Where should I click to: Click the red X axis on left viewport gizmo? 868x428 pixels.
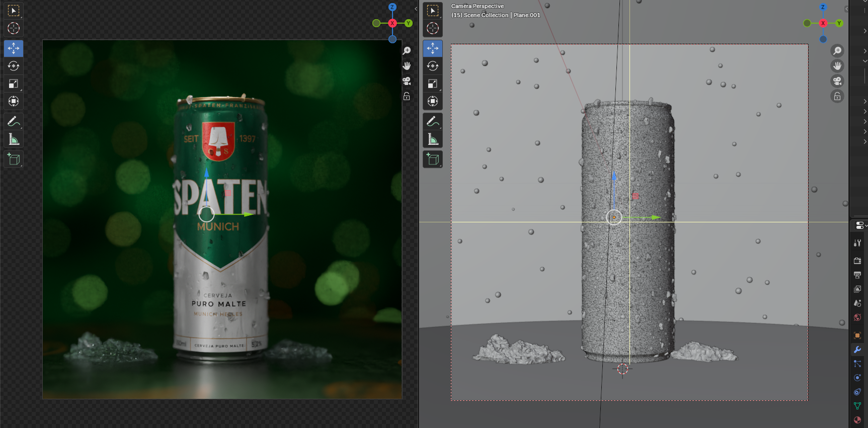pyautogui.click(x=392, y=23)
